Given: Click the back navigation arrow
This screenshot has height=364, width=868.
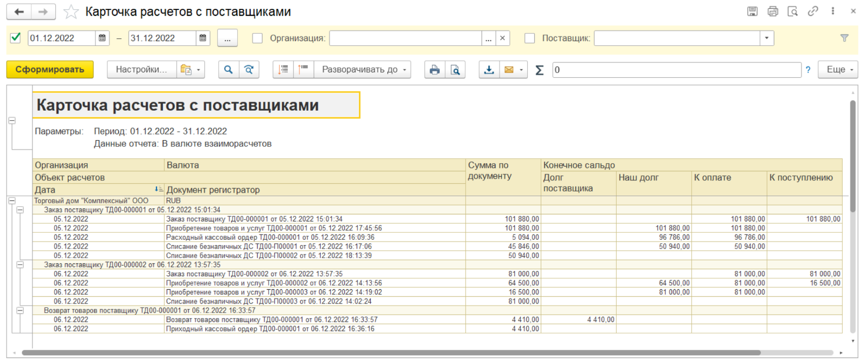Looking at the screenshot, I should (x=19, y=12).
